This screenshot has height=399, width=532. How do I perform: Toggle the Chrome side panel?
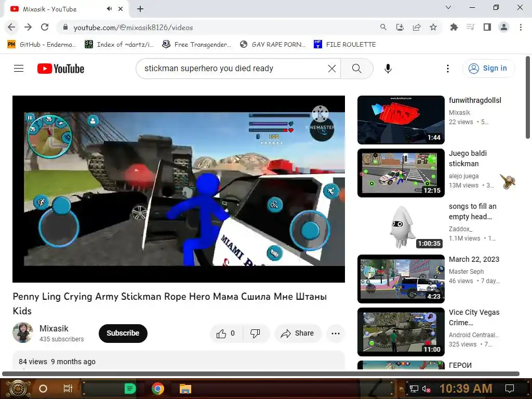click(x=487, y=27)
